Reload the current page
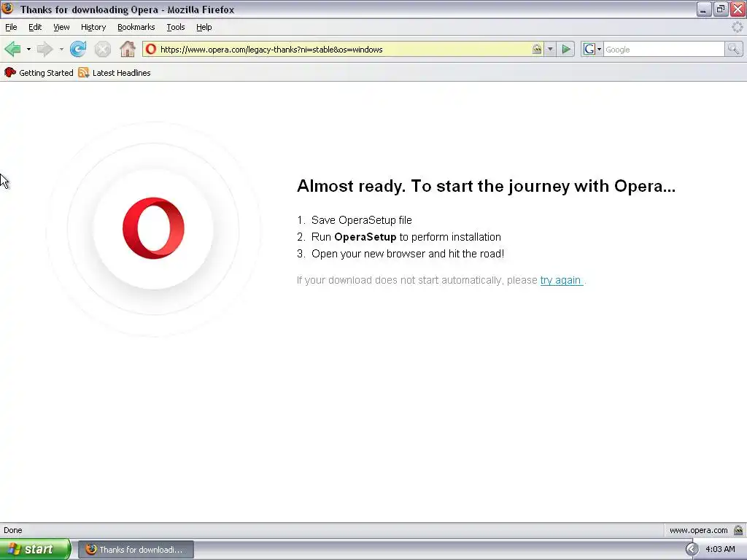 coord(78,49)
